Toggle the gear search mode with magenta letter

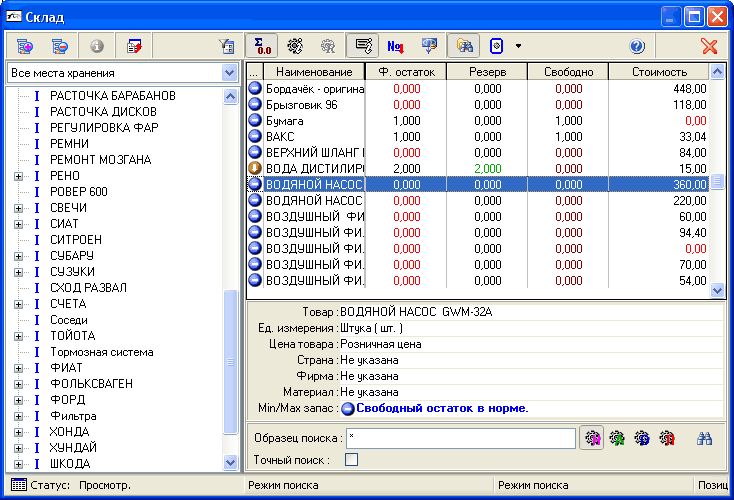tap(592, 438)
